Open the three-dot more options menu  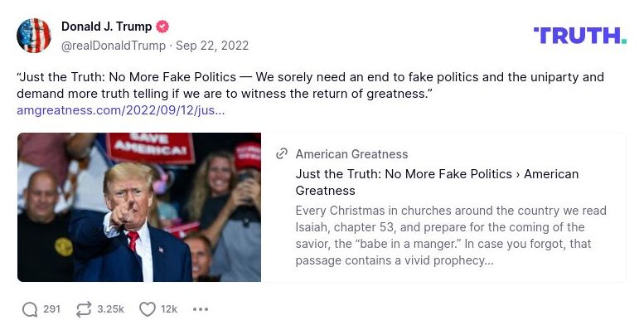pyautogui.click(x=201, y=309)
